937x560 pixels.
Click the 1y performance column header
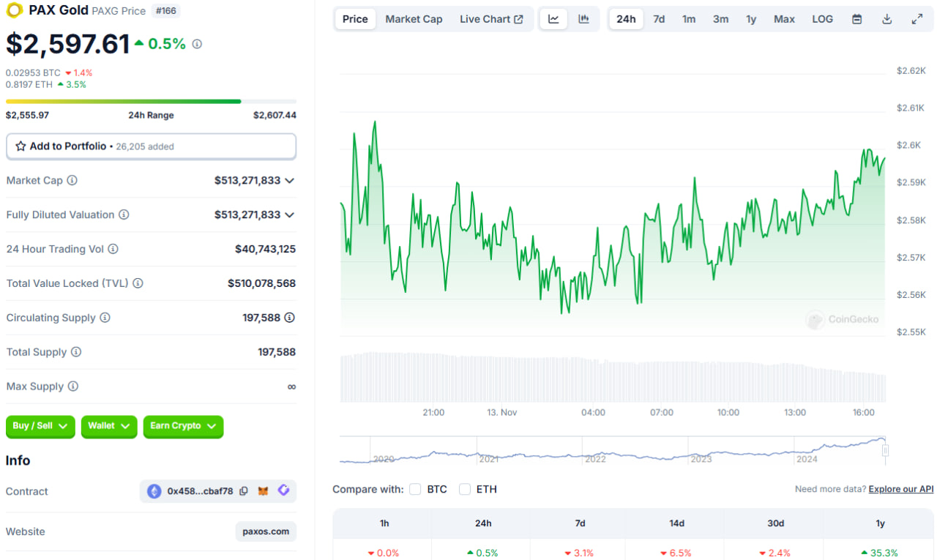click(x=881, y=523)
